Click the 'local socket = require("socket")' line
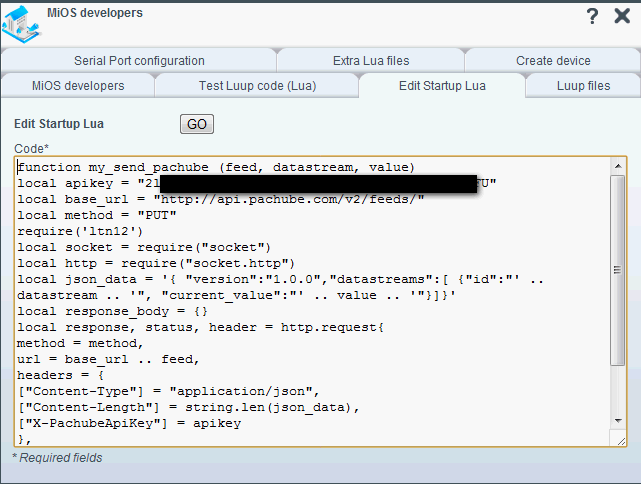The width and height of the screenshot is (641, 484). pos(144,247)
